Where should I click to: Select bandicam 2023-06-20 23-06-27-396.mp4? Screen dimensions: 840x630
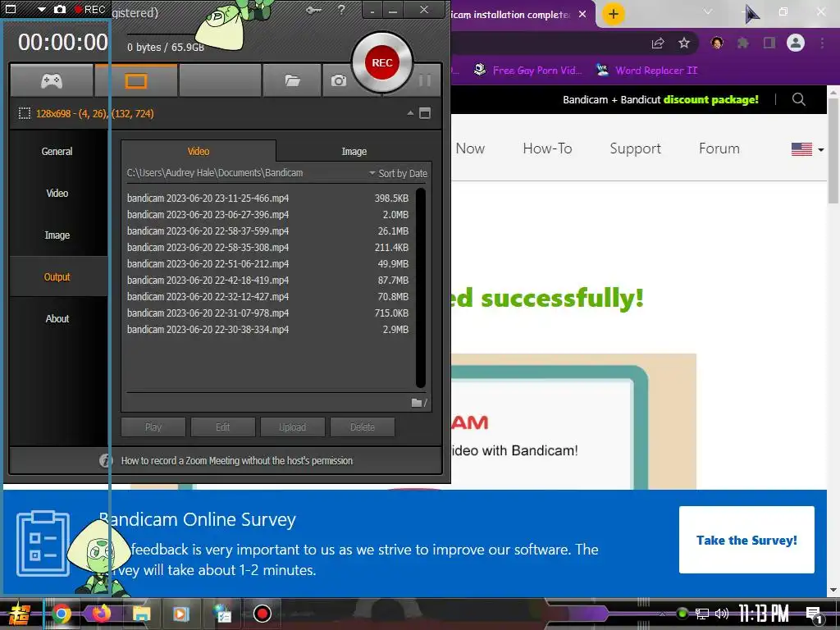click(x=268, y=214)
